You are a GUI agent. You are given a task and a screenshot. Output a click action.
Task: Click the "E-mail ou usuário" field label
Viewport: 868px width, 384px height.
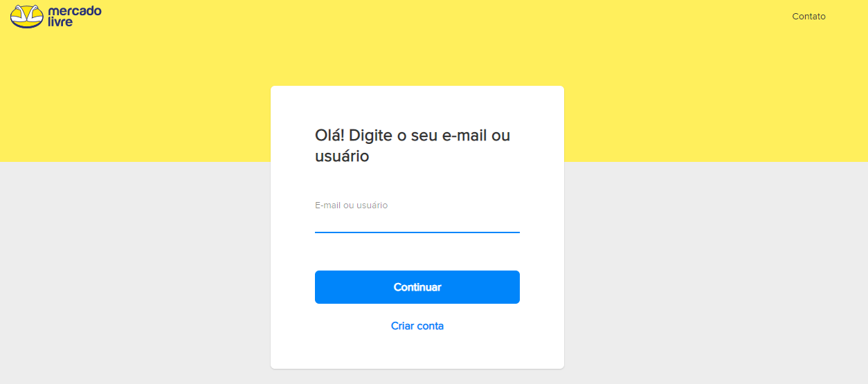pos(351,205)
